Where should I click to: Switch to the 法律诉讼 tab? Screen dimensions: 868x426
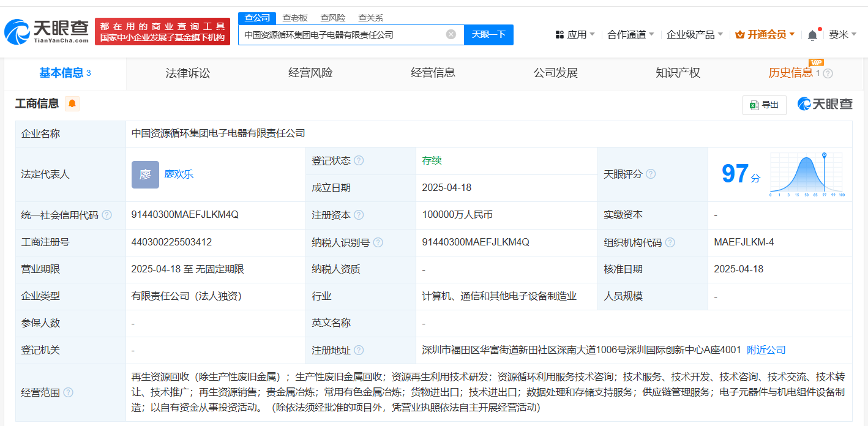click(188, 73)
